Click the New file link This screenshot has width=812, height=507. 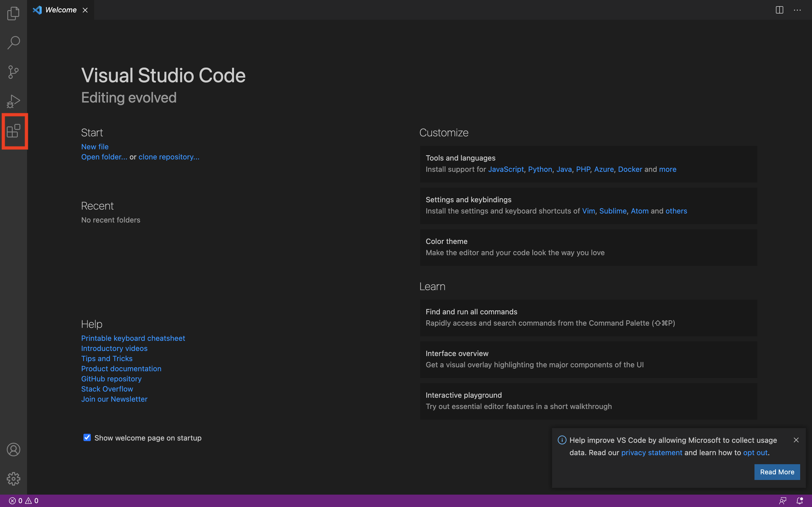tap(95, 146)
